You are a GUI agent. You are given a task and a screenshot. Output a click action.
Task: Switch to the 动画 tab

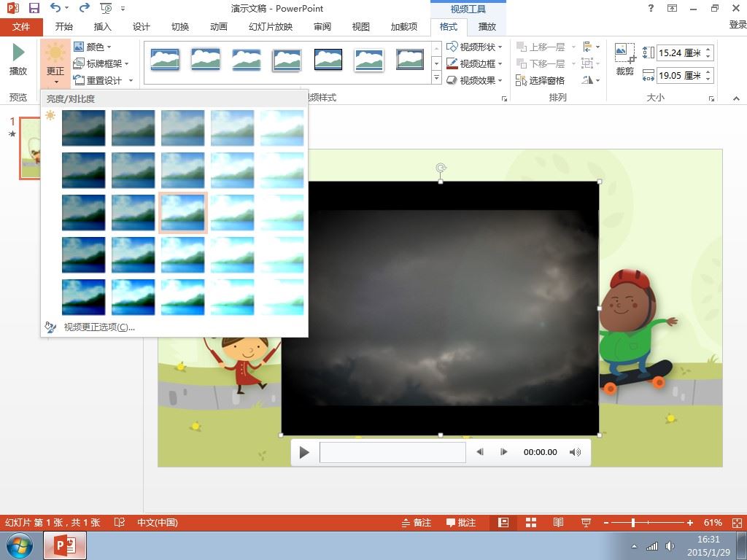[219, 27]
